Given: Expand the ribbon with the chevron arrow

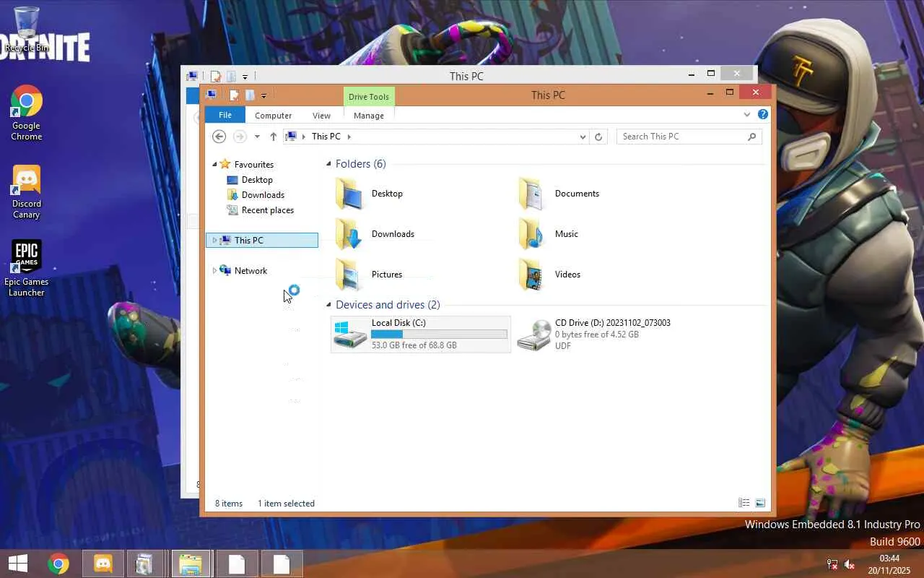Looking at the screenshot, I should (747, 114).
